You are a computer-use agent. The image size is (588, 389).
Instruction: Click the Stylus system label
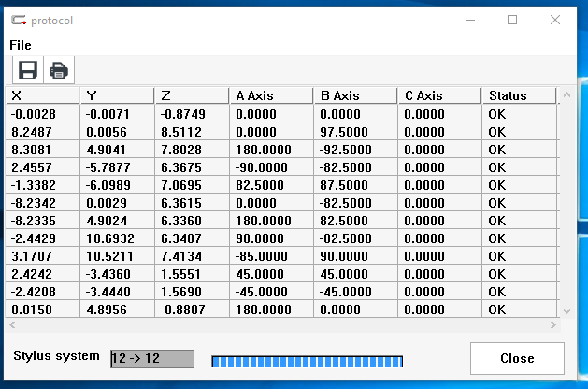click(x=56, y=355)
